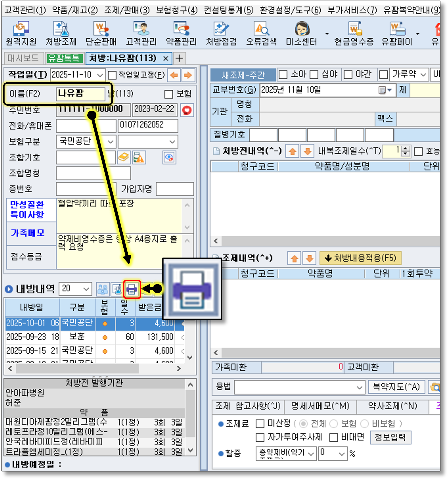Open the 보험청구(4) menu

tap(177, 10)
